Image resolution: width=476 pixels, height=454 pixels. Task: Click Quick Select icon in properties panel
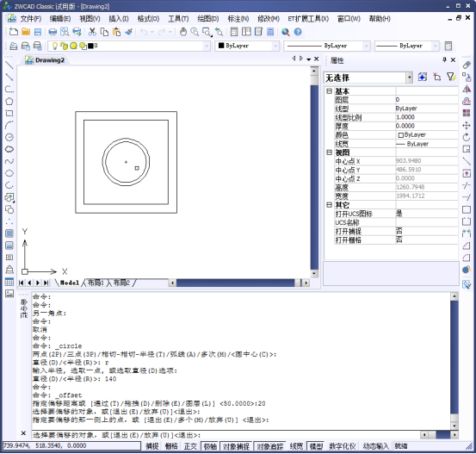point(451,77)
